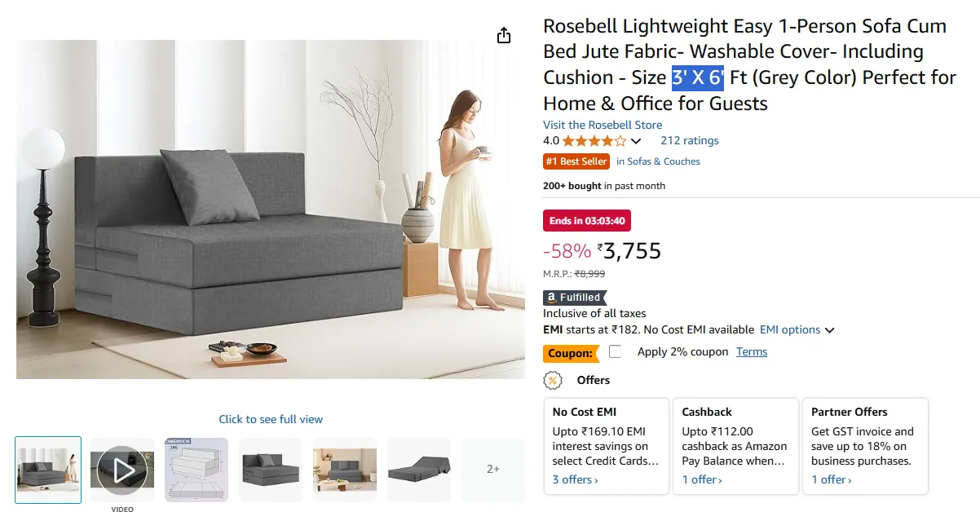The height and width of the screenshot is (512, 980).
Task: Visit the Rosebell Store link
Action: pyautogui.click(x=603, y=125)
